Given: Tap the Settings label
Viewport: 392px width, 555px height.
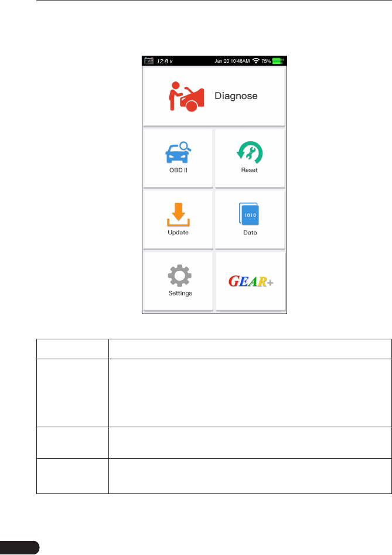Looking at the screenshot, I should click(x=180, y=293).
